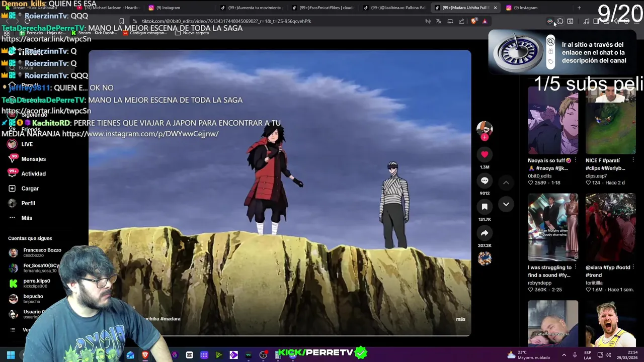The image size is (644, 362).
Task: Click the Brave Rewards triangle icon
Action: [x=485, y=21]
